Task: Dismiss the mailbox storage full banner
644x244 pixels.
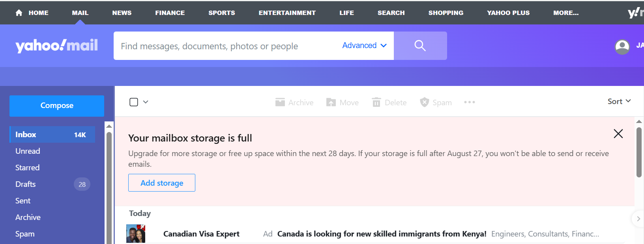Action: 618,134
